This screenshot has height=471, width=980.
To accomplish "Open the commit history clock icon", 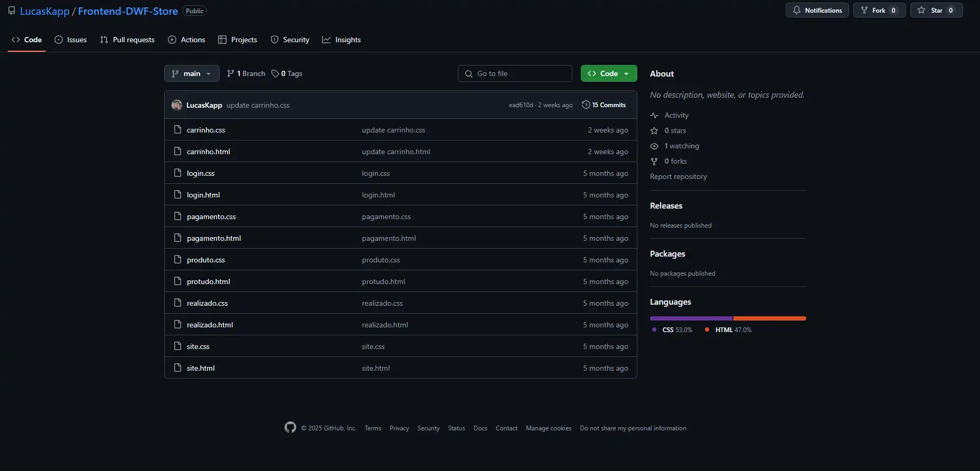I will point(586,105).
